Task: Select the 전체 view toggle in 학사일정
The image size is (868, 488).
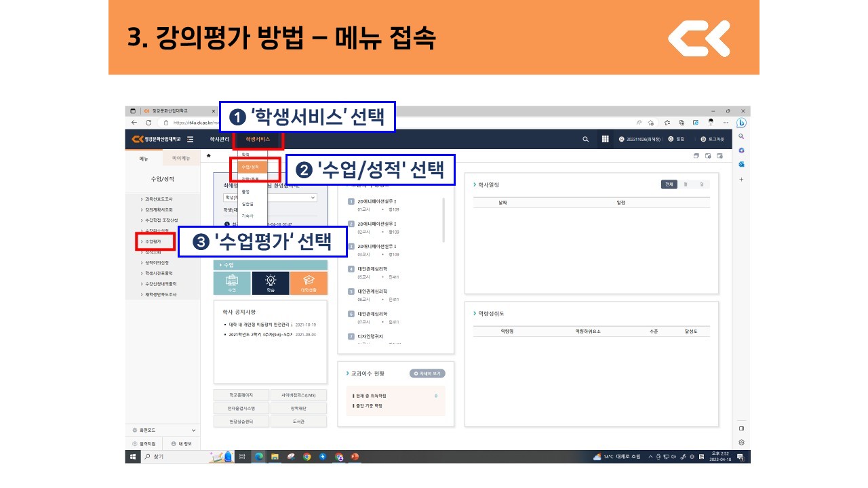Action: [670, 184]
